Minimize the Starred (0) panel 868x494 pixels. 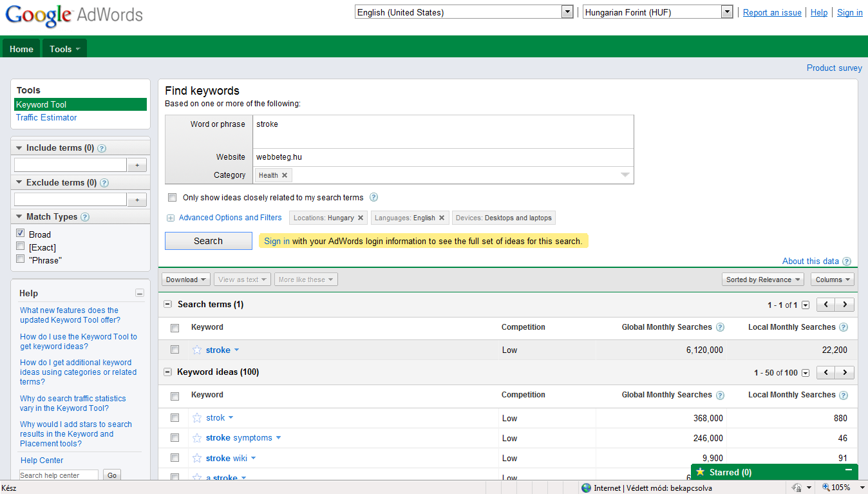(849, 470)
